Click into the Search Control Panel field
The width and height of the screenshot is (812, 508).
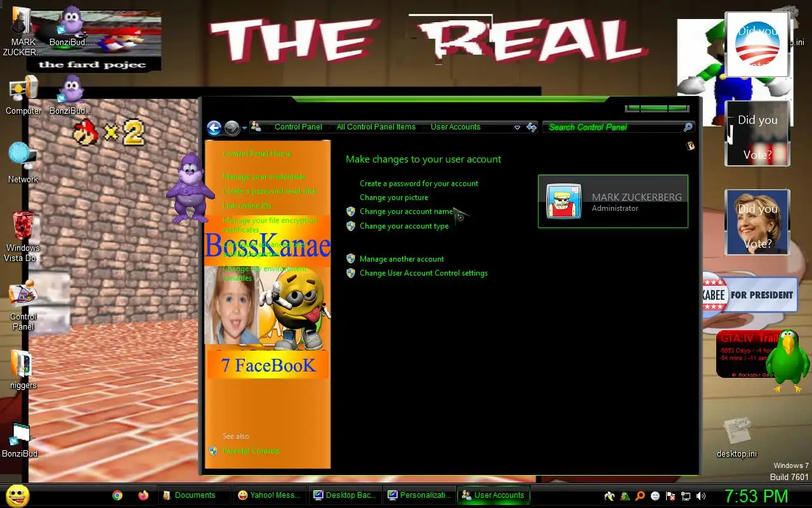pos(612,127)
